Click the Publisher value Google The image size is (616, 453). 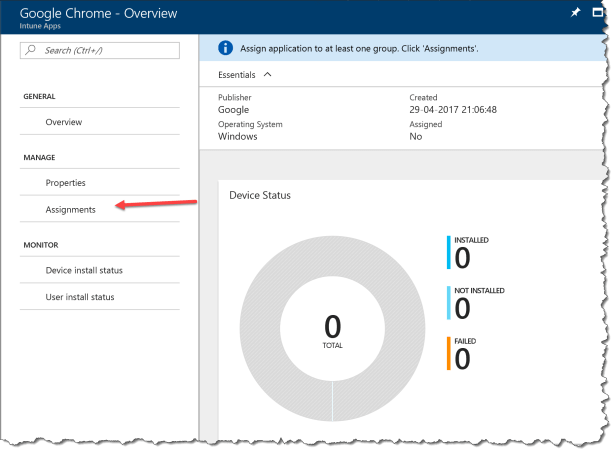[x=233, y=110]
